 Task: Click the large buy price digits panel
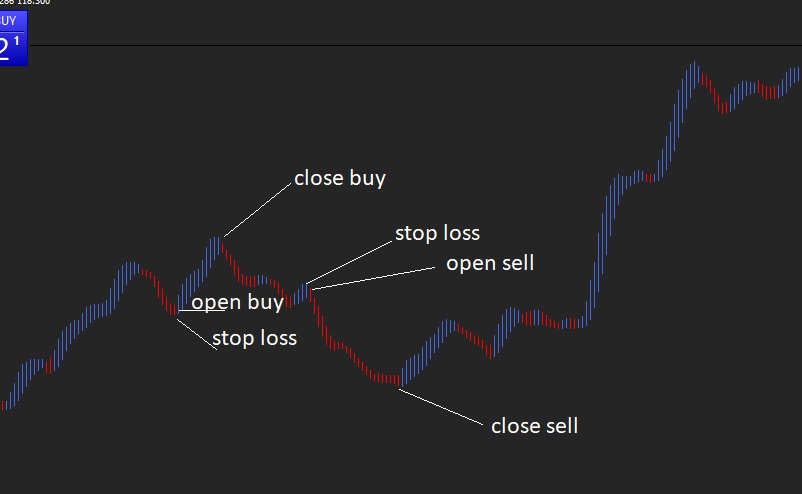click(13, 48)
